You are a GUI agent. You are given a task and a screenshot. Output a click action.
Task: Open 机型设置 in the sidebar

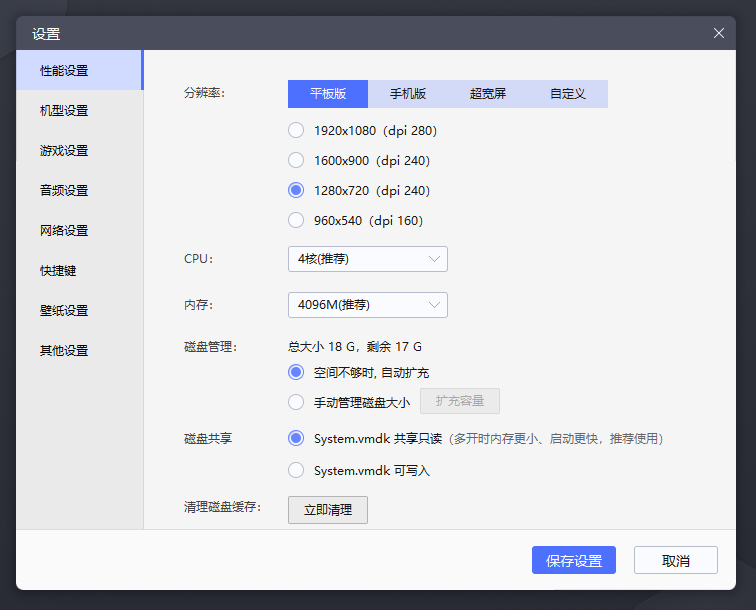(x=80, y=110)
